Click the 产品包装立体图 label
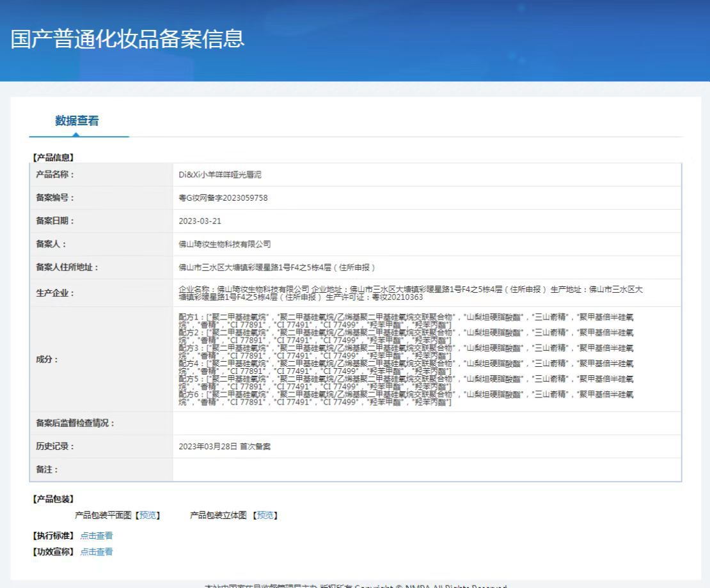 [218, 515]
